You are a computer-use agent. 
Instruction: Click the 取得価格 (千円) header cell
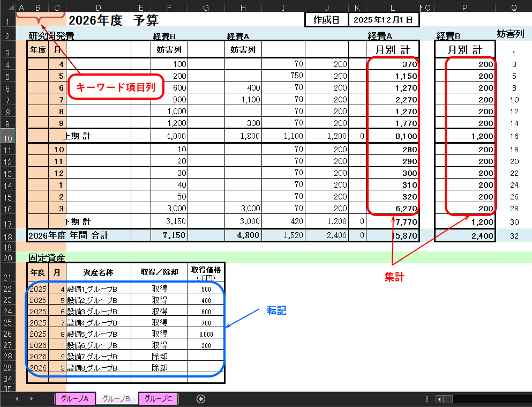tap(206, 272)
